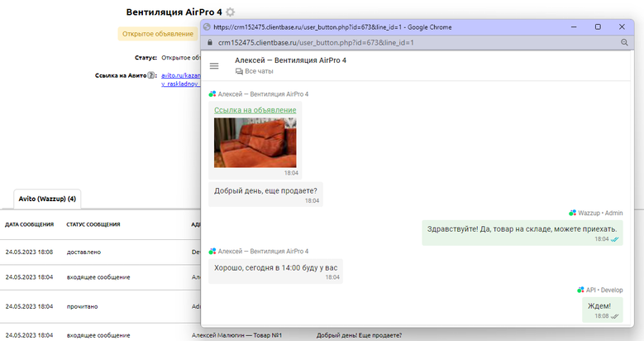Maximize the Google Chrome popup window
Screen dimensions: 644x341
point(598,26)
